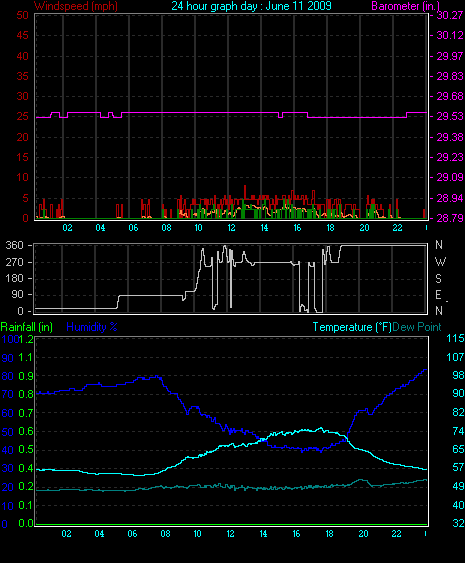This screenshot has height=563, width=465.
Task: Click the 30.27 barometer scale value
Action: (450, 15)
